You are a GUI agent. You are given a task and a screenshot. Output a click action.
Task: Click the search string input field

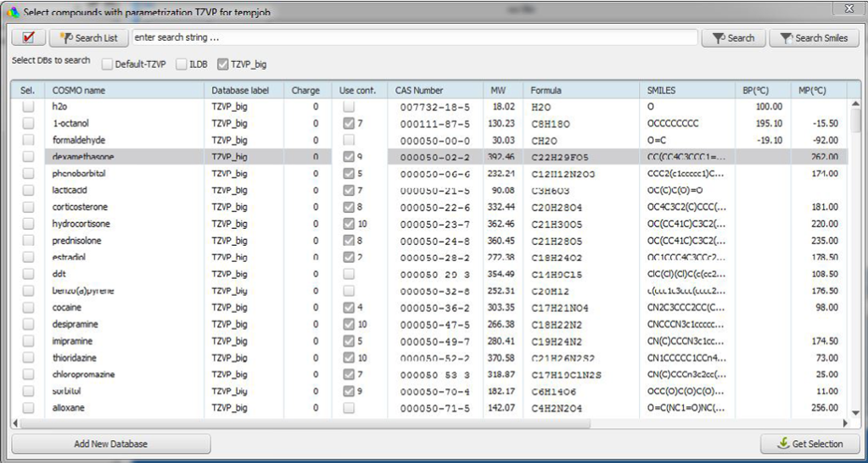[x=414, y=38]
